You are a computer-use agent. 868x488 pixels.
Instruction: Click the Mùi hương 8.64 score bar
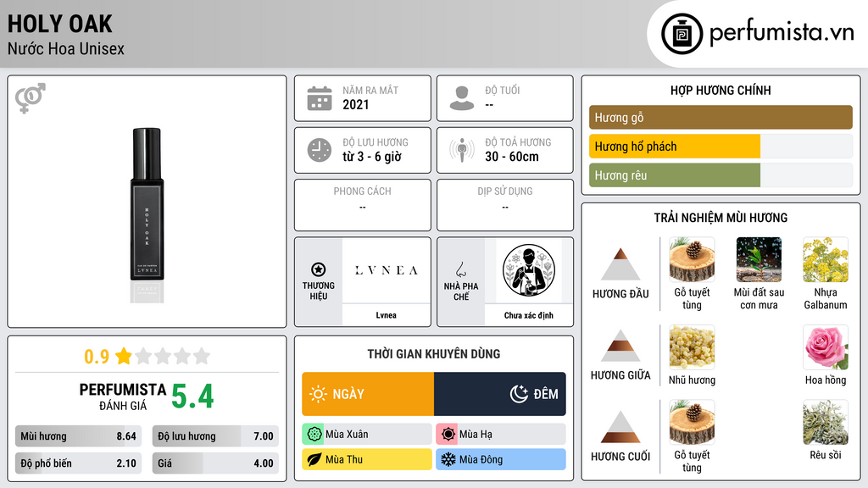tap(79, 436)
